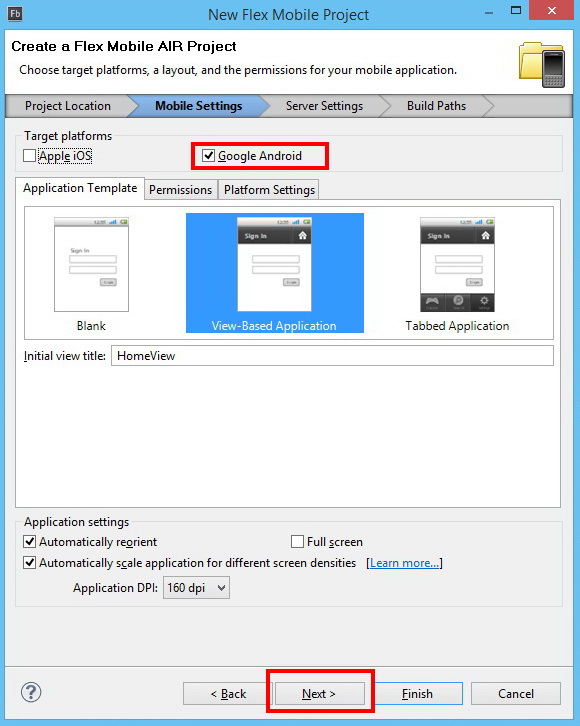
Task: Click the Finish button
Action: (x=417, y=694)
